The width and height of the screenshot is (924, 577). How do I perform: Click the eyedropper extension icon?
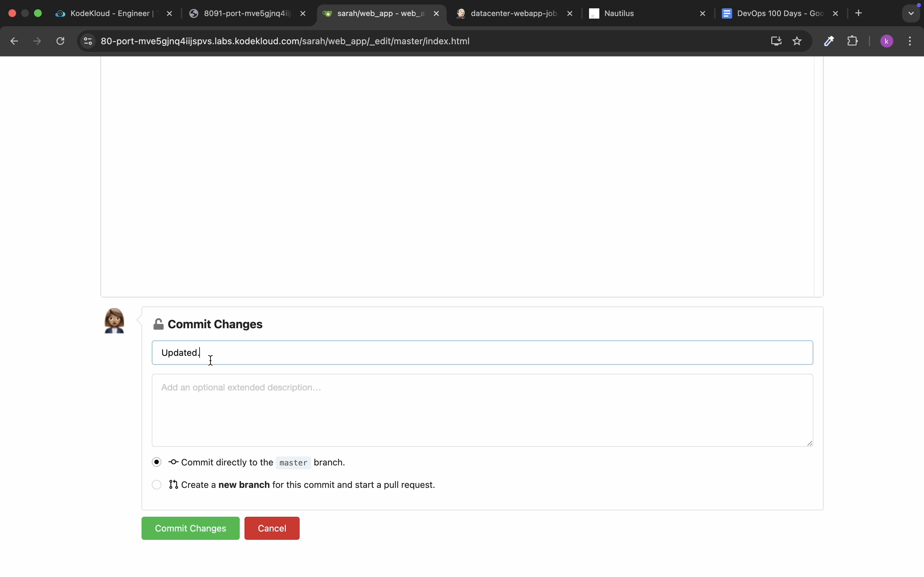pyautogui.click(x=828, y=41)
